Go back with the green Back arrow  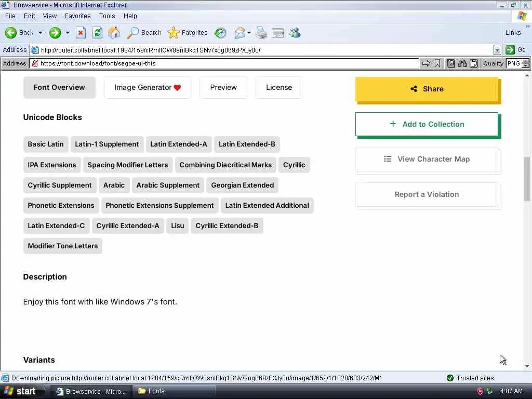pyautogui.click(x=19, y=33)
